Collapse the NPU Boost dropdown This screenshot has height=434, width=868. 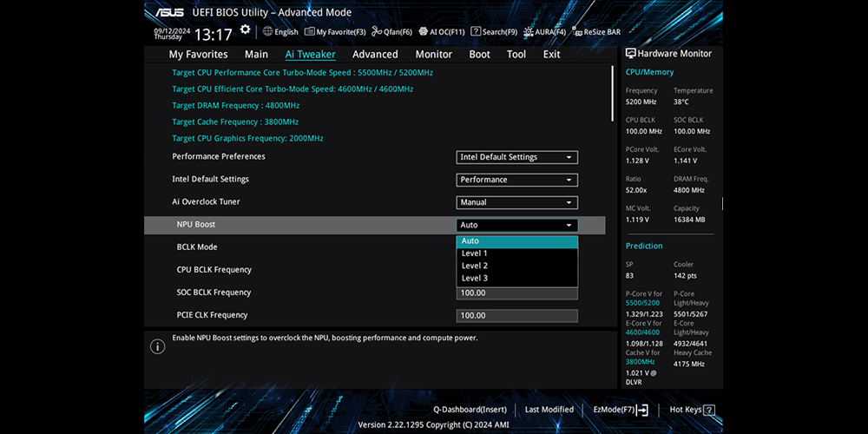coord(517,226)
